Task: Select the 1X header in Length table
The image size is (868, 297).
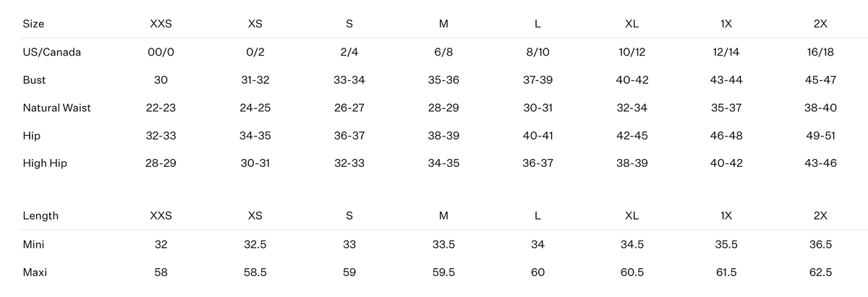Action: click(726, 216)
